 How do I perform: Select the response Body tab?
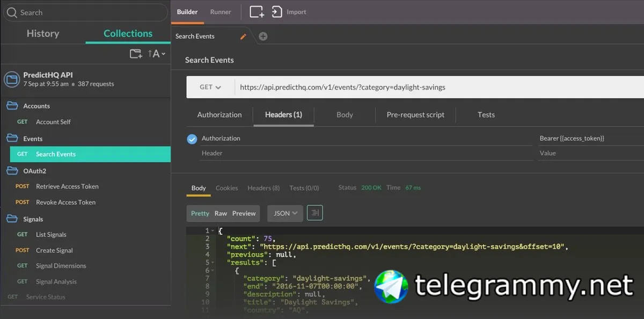pos(199,188)
